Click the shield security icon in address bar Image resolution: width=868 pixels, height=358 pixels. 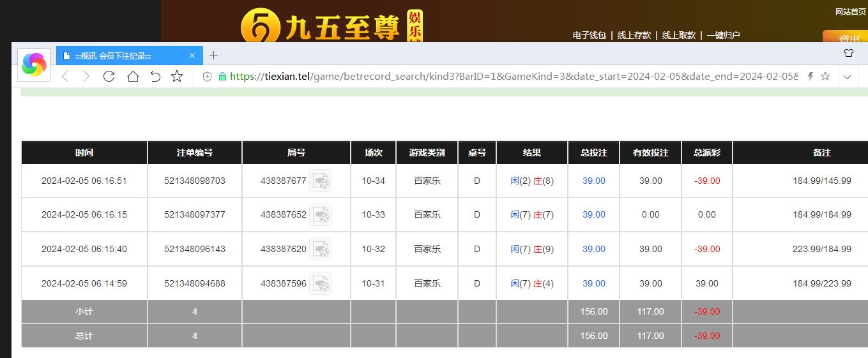(x=207, y=77)
